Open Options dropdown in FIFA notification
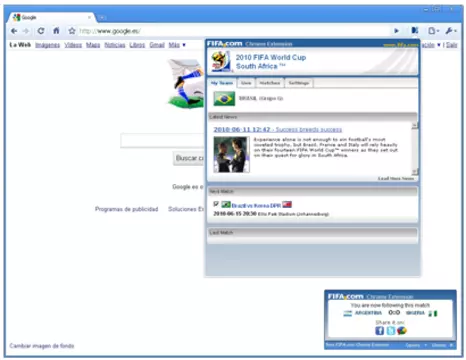The height and width of the screenshot is (360, 466). 416,345
